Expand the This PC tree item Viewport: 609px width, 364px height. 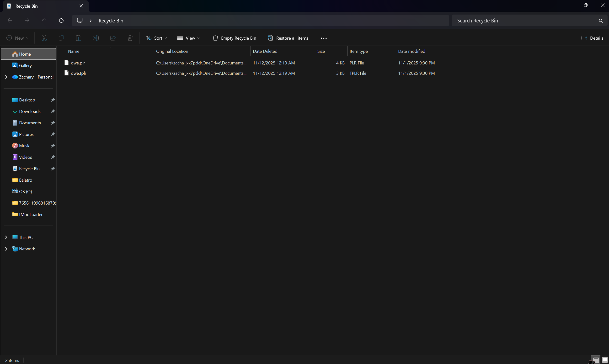pos(6,237)
